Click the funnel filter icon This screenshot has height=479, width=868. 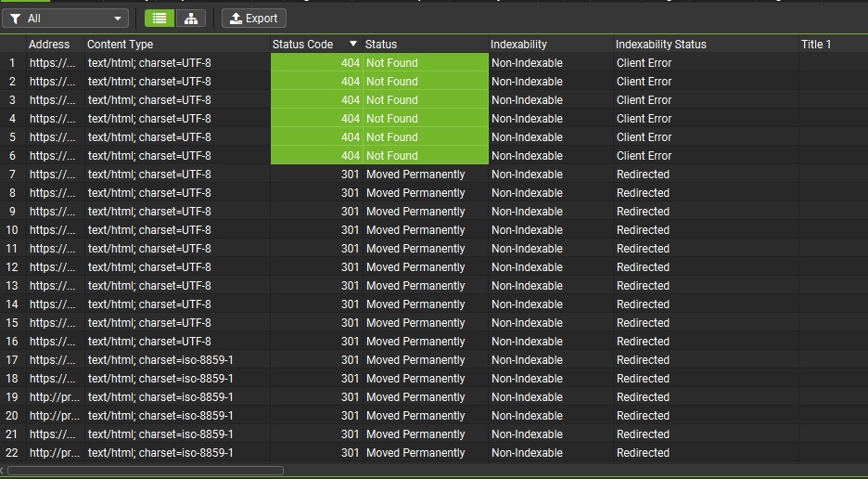[16, 19]
